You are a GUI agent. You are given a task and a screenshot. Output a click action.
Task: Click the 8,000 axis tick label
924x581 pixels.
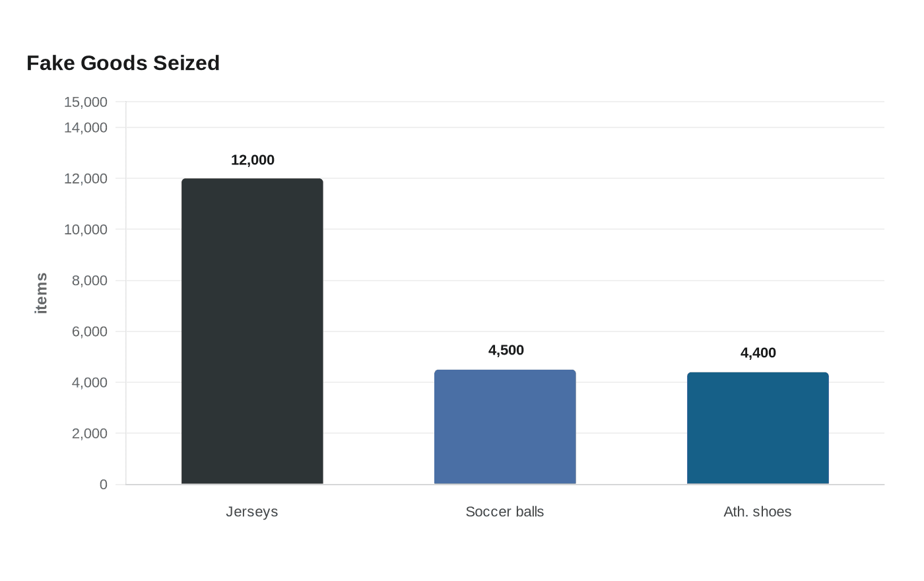(90, 281)
